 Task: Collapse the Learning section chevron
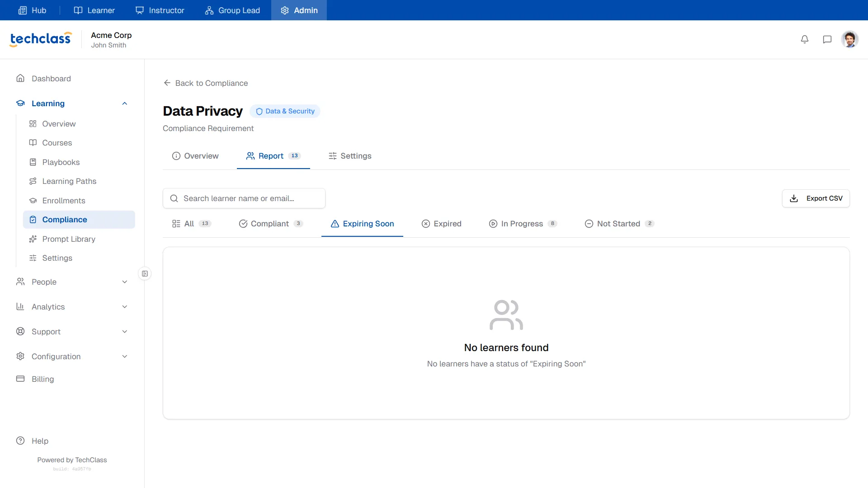[x=125, y=103]
